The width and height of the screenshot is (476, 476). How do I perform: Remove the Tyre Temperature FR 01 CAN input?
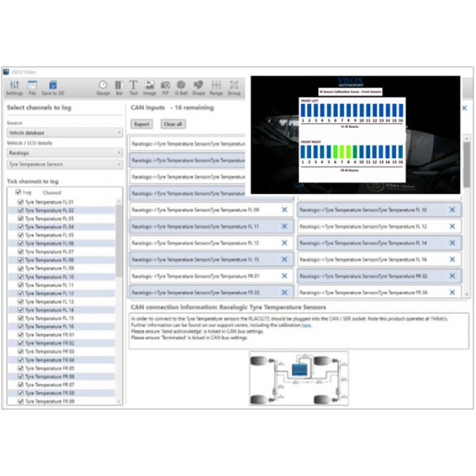(284, 276)
